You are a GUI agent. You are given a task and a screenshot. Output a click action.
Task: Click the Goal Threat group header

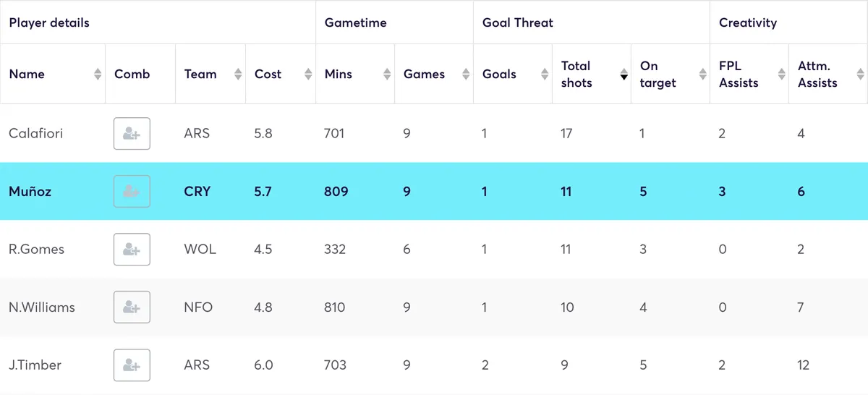518,22
